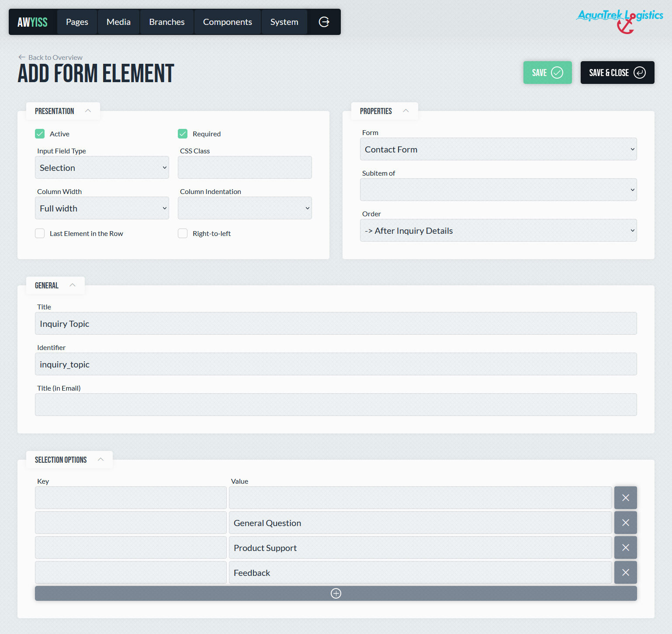Click the Save button
Viewport: 672px width, 634px height.
pyautogui.click(x=547, y=73)
